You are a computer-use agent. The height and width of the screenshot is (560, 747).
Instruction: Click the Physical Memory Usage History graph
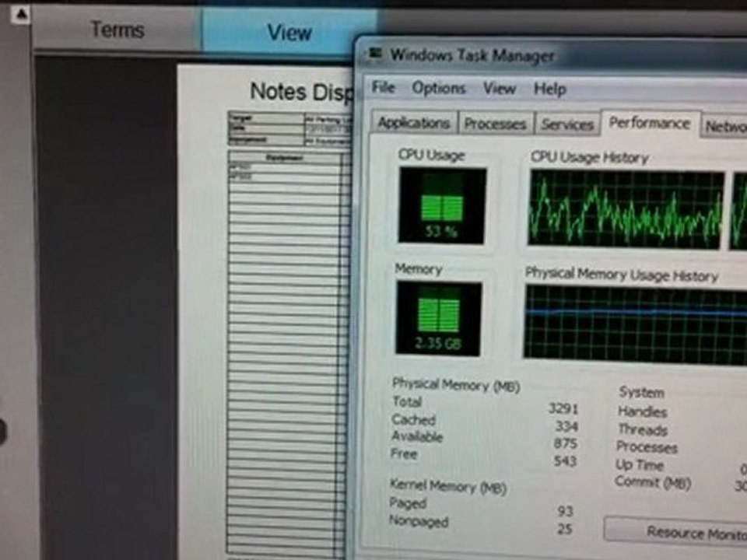coord(636,324)
